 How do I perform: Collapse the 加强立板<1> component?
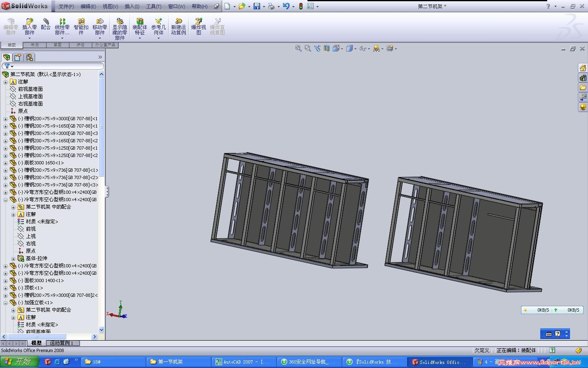(5, 303)
